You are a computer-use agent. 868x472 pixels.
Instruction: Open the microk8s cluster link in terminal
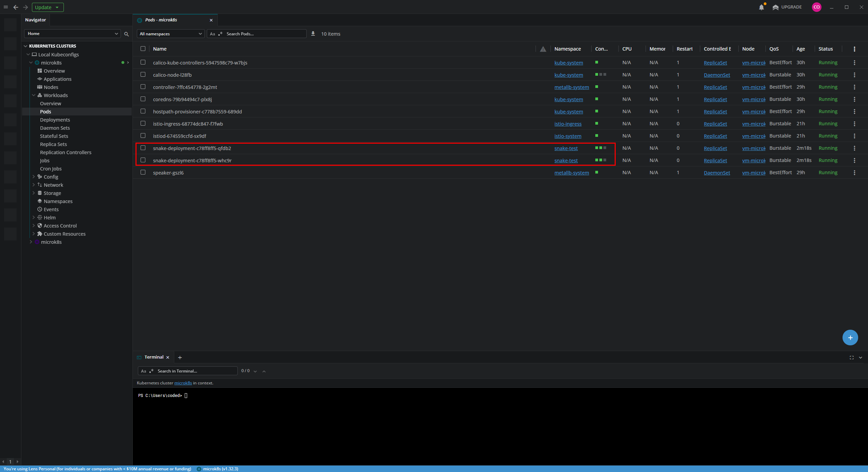click(183, 383)
